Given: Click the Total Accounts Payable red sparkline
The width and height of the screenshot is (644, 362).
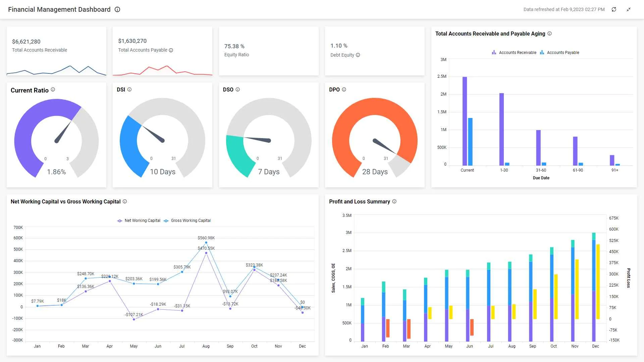Looking at the screenshot, I should coord(162,70).
